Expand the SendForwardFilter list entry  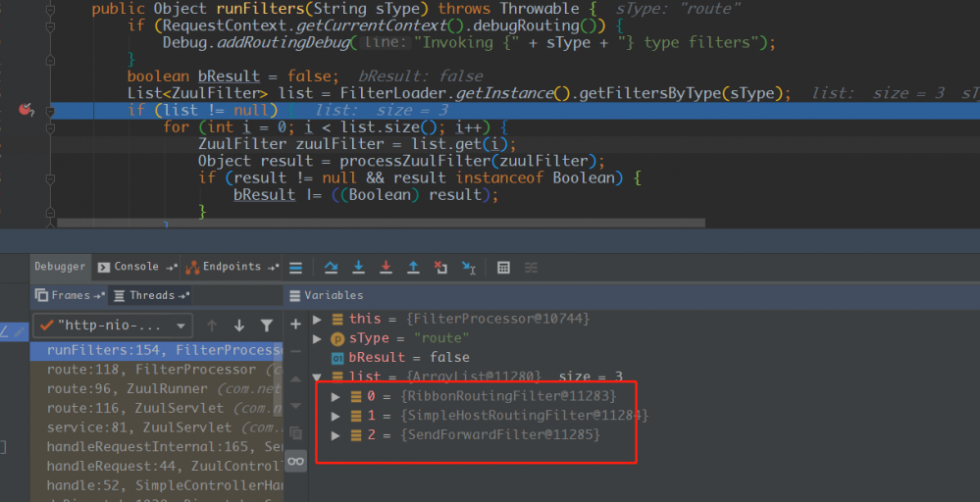(335, 435)
